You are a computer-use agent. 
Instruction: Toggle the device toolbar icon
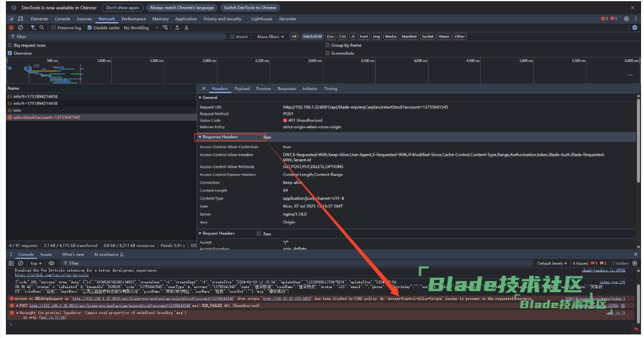[x=21, y=19]
